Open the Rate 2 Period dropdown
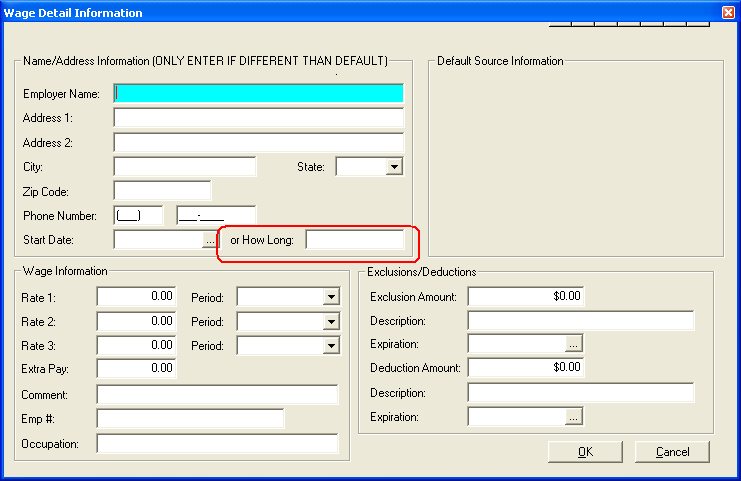This screenshot has width=741, height=481. click(x=331, y=321)
